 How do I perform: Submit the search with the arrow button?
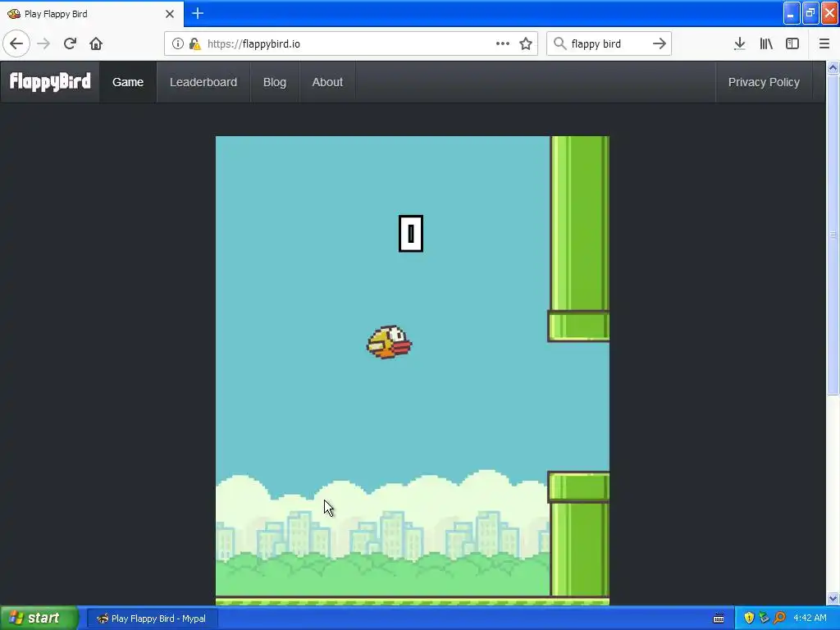(660, 43)
